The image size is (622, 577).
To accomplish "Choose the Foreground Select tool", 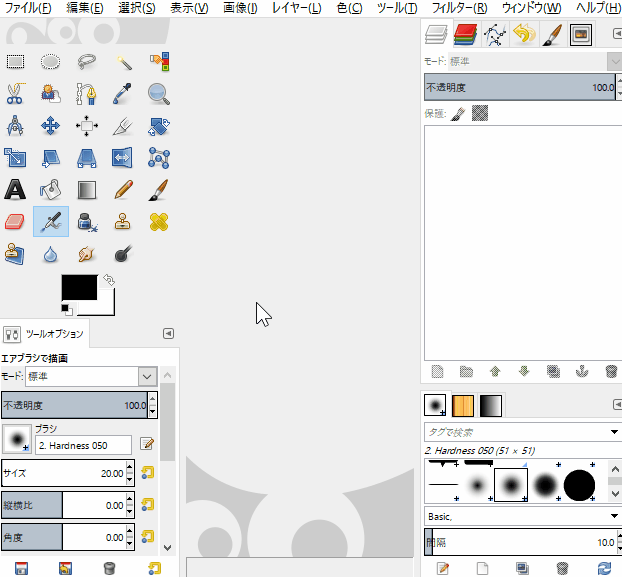I will click(50, 94).
